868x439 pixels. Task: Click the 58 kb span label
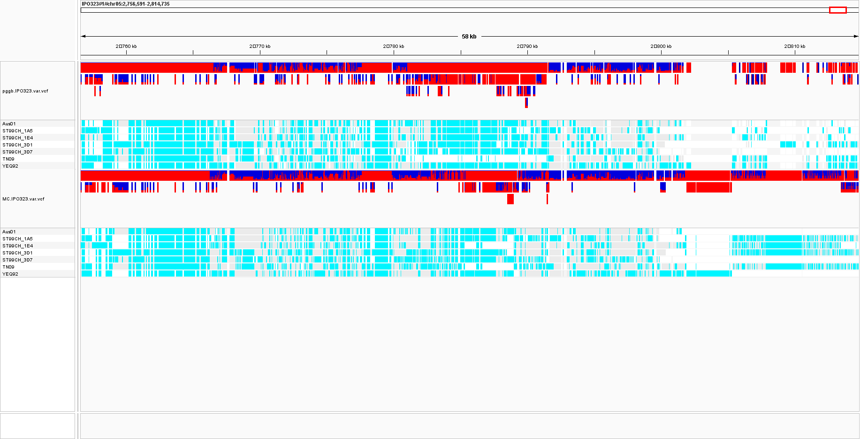(469, 37)
